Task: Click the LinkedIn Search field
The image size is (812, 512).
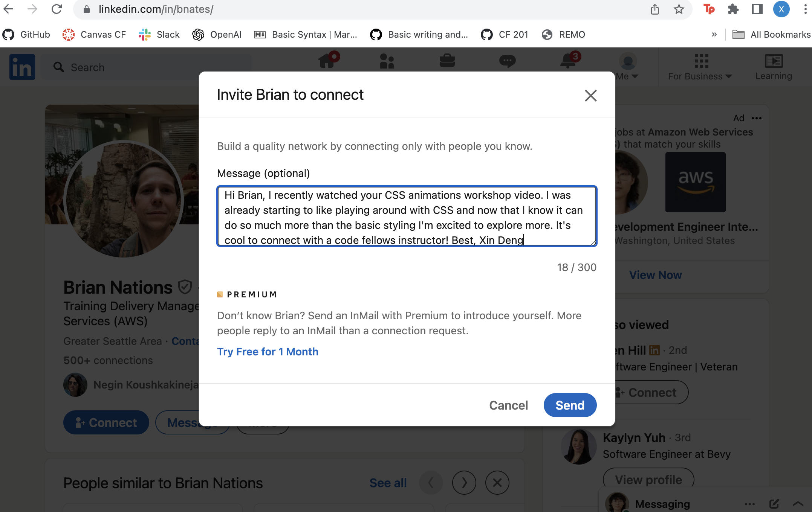Action: coord(147,67)
